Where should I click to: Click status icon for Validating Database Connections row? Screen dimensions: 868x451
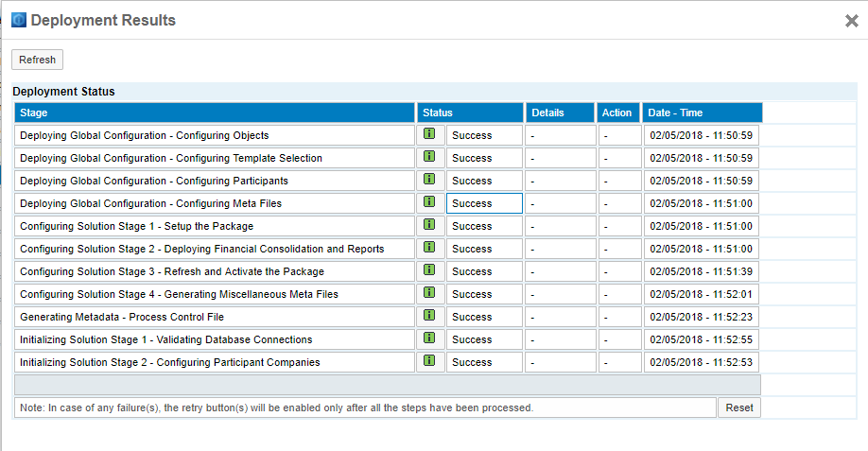point(429,338)
